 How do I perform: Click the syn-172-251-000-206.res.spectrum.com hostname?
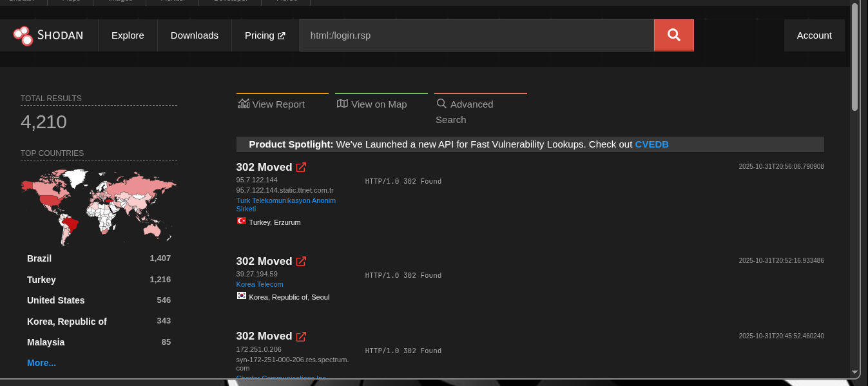(x=293, y=363)
